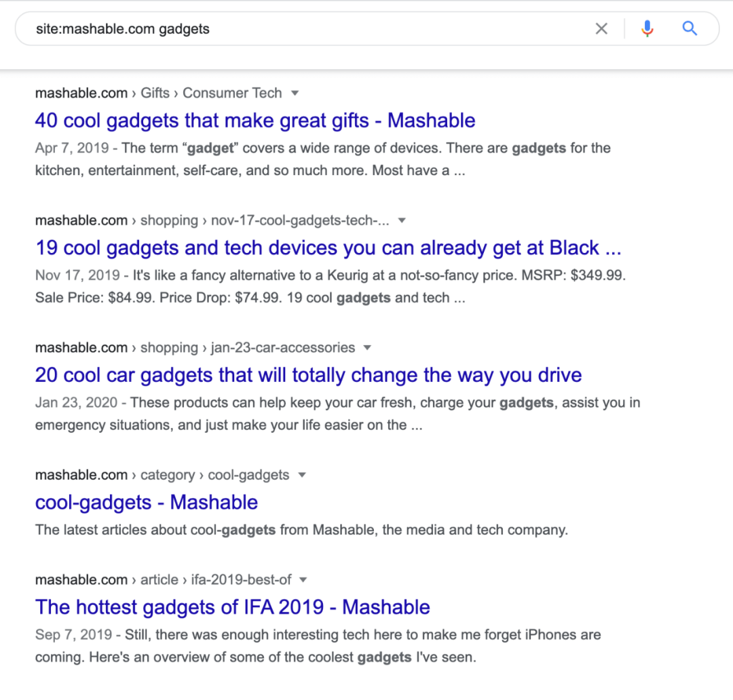Click the mashable.com › category › cool-gadgets breadcrumb
The width and height of the screenshot is (733, 700).
(x=162, y=475)
